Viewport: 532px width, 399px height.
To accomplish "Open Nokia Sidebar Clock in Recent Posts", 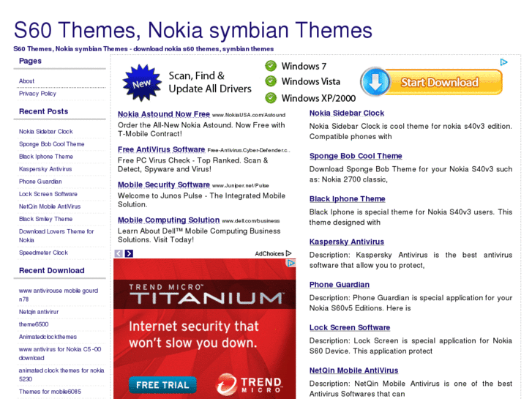I will coord(46,132).
